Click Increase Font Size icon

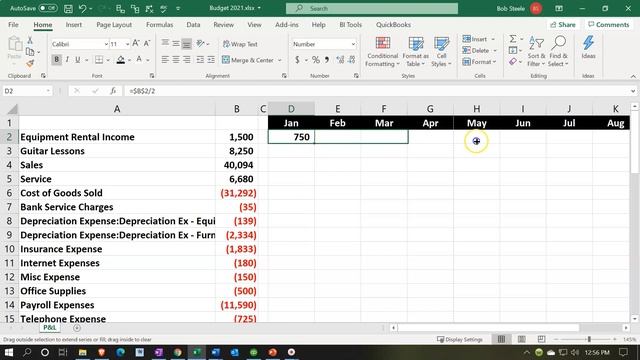click(136, 44)
